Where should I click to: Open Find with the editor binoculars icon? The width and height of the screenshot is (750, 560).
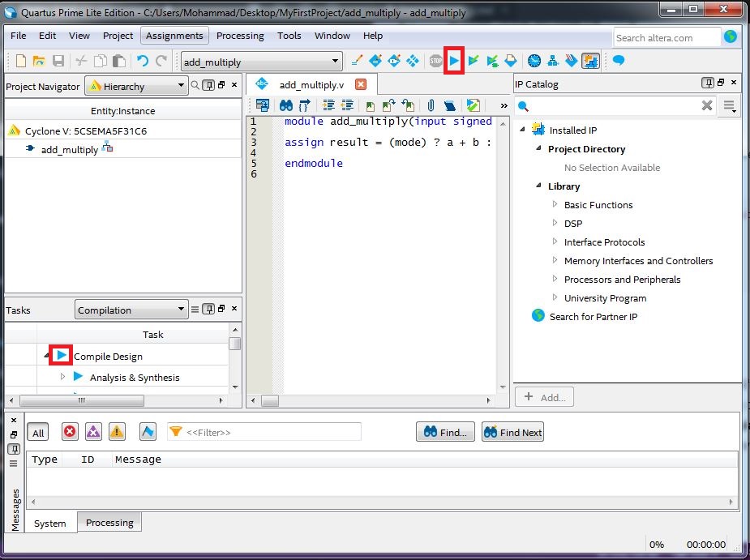[286, 105]
